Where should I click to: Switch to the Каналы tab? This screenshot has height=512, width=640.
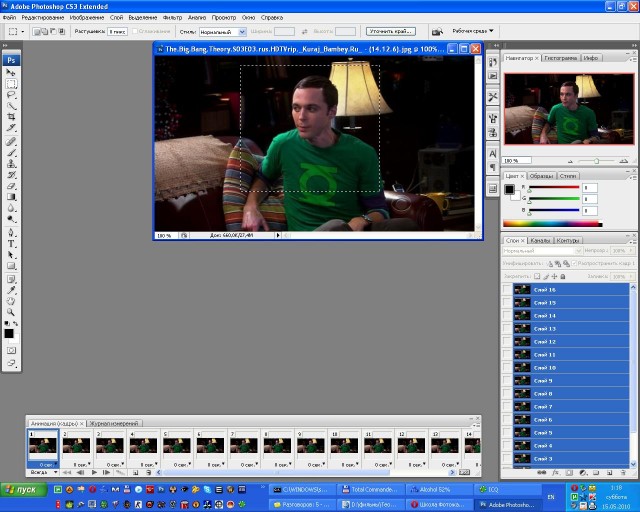coord(540,240)
